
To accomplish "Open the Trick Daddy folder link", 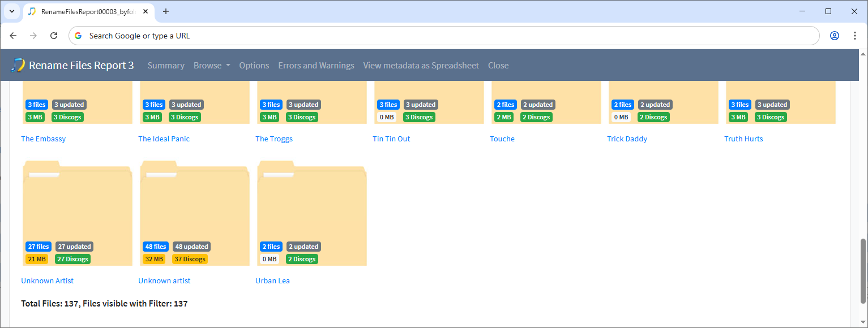I will coord(627,139).
